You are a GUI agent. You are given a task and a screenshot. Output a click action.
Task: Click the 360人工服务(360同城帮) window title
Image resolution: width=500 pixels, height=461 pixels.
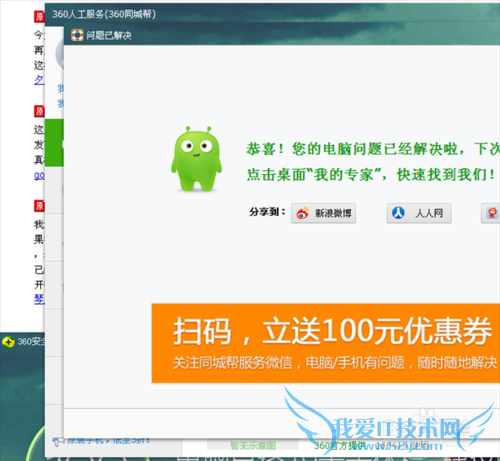pos(104,14)
